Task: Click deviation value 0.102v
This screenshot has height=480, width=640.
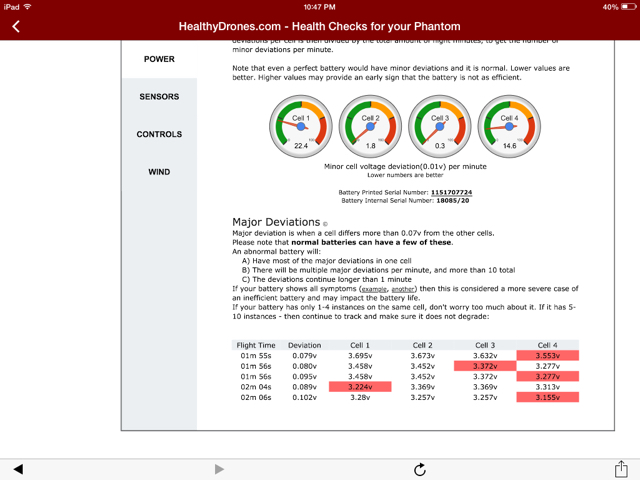Action: pos(304,398)
